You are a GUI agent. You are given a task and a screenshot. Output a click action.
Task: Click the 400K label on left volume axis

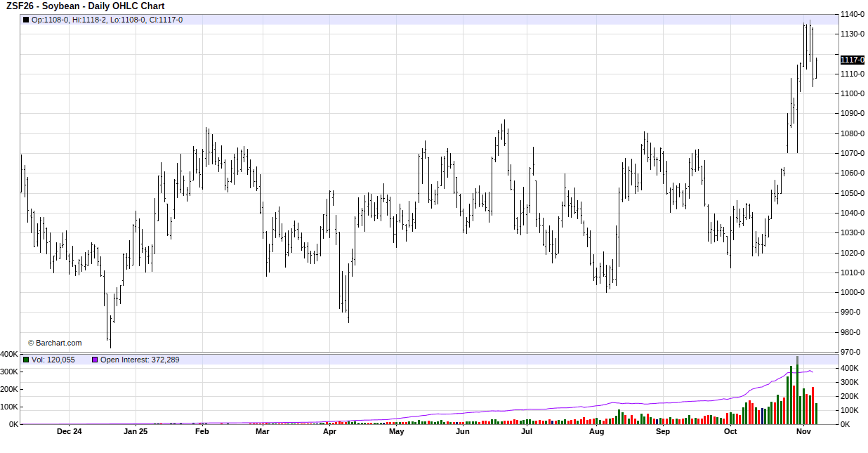pos(9,354)
